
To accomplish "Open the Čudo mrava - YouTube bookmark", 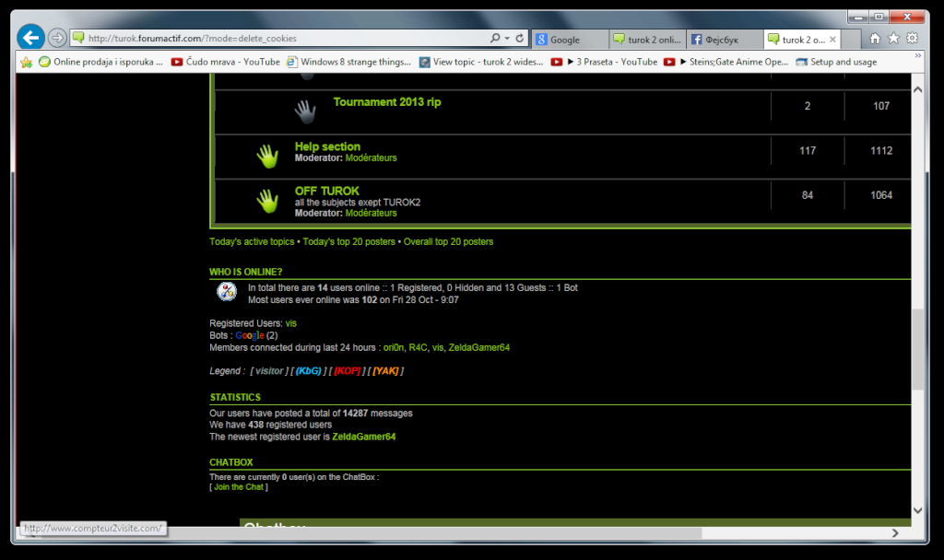I will 226,62.
